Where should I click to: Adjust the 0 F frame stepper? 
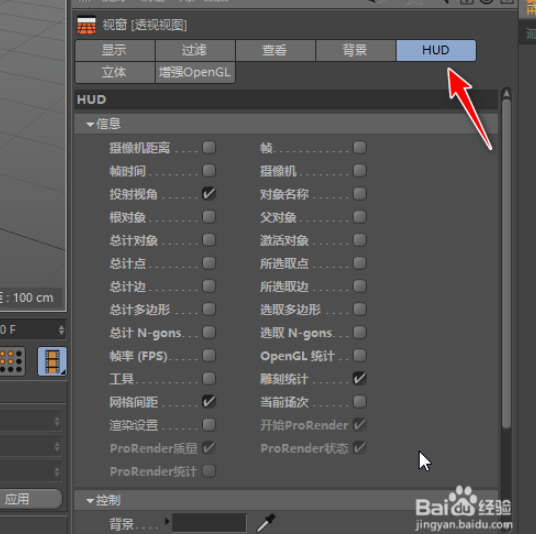pyautogui.click(x=61, y=330)
